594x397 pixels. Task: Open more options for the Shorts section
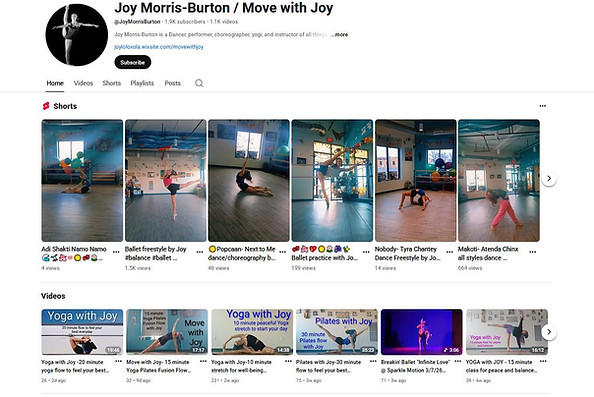[x=542, y=106]
